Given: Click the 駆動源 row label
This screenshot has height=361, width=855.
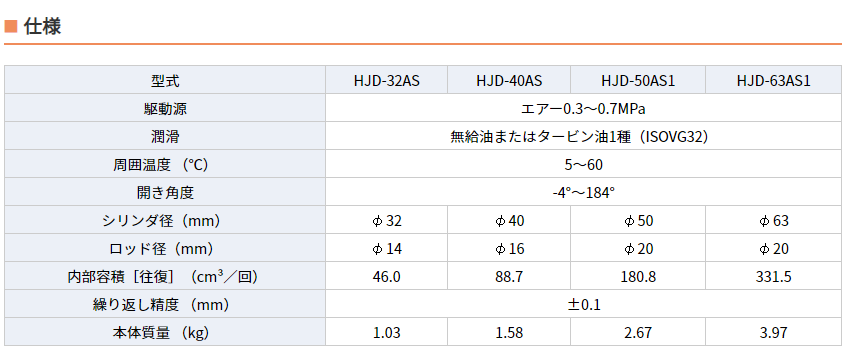Looking at the screenshot, I should pyautogui.click(x=165, y=109).
